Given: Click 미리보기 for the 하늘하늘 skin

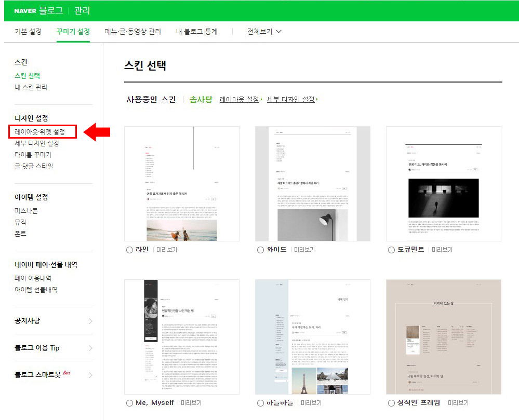Looking at the screenshot, I should [x=311, y=403].
